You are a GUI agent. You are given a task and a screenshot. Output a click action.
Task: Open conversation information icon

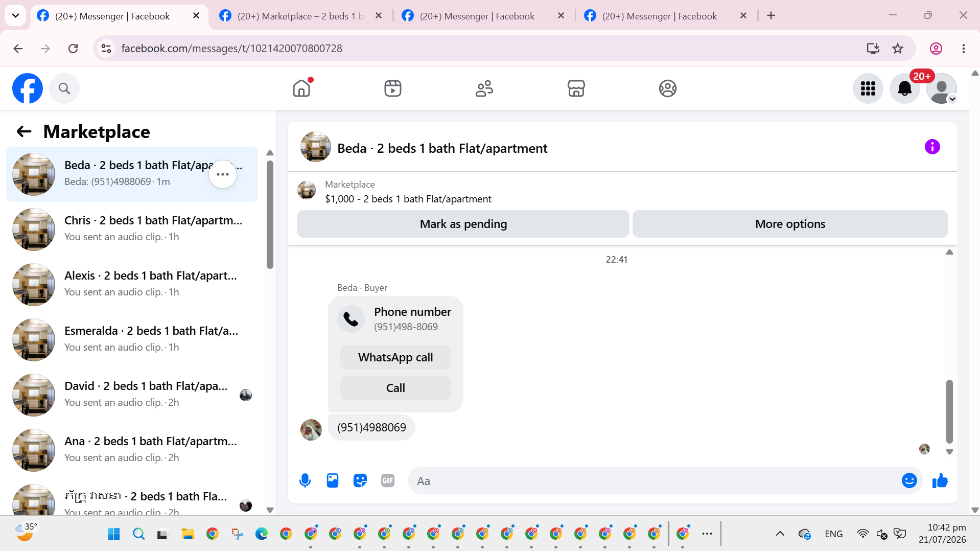tap(932, 147)
